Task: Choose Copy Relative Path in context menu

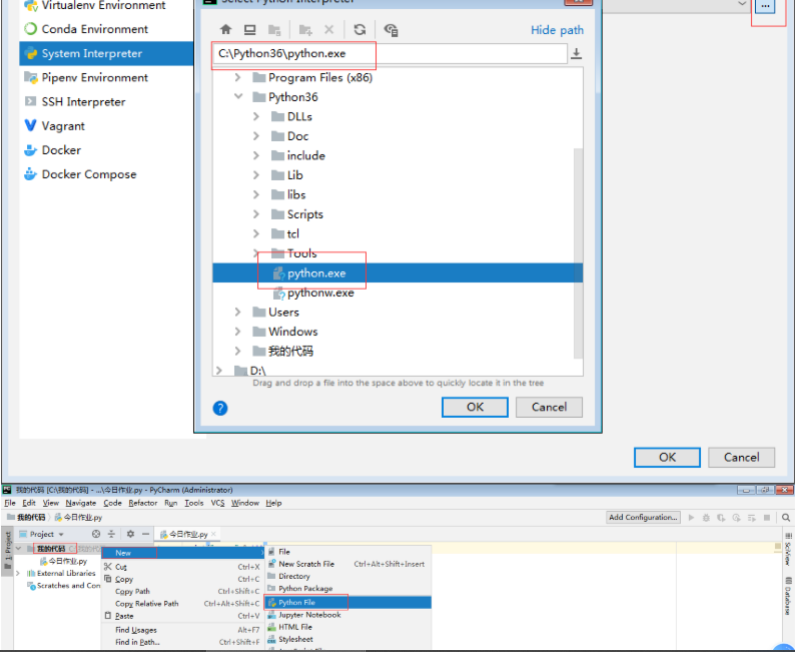Action: pyautogui.click(x=182, y=604)
